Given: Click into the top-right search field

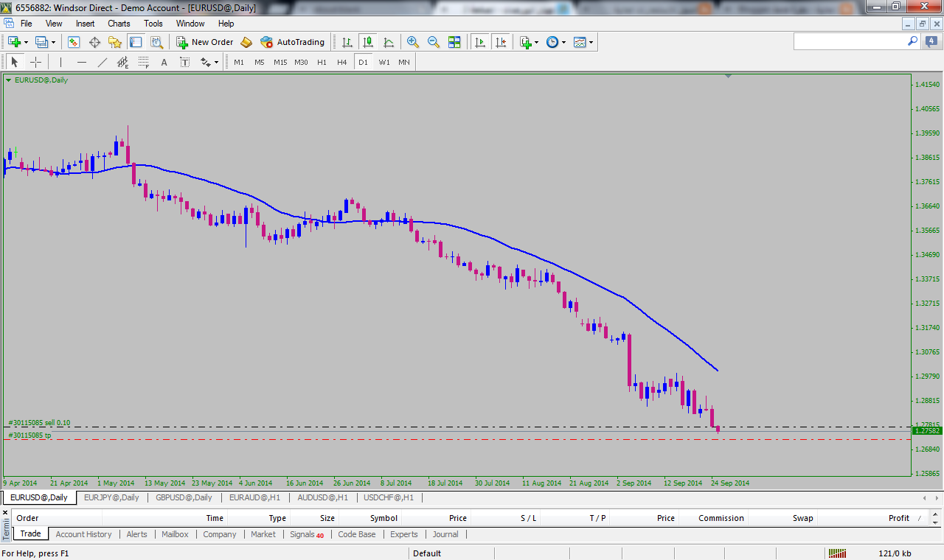Looking at the screenshot, I should pos(850,42).
